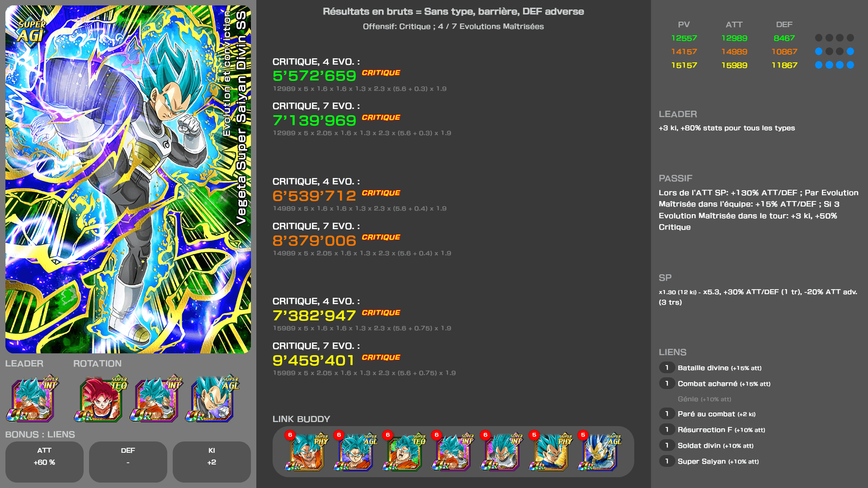Click the yellow damage value 9'459'401
The height and width of the screenshot is (488, 868).
click(x=313, y=360)
